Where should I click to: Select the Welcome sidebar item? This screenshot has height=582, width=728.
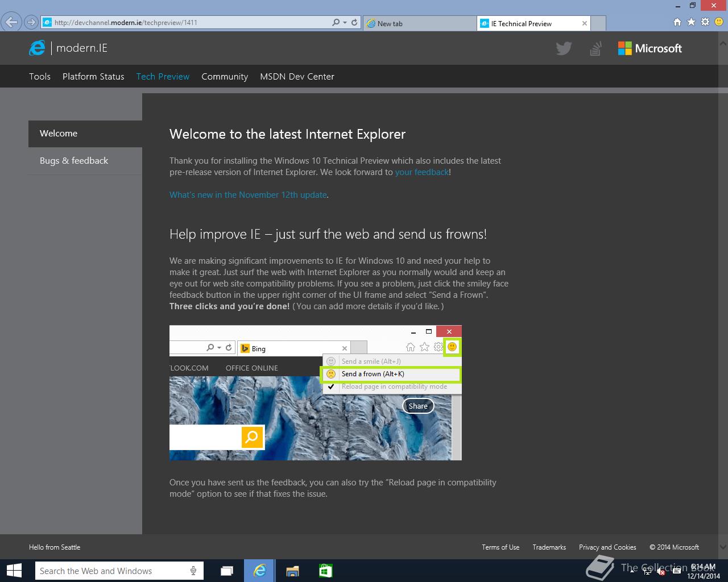coord(85,134)
